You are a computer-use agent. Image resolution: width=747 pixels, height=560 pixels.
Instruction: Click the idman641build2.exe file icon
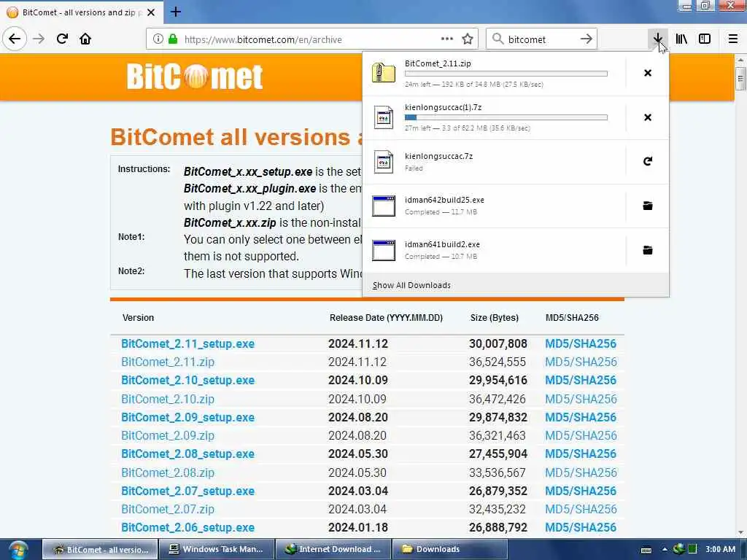384,250
